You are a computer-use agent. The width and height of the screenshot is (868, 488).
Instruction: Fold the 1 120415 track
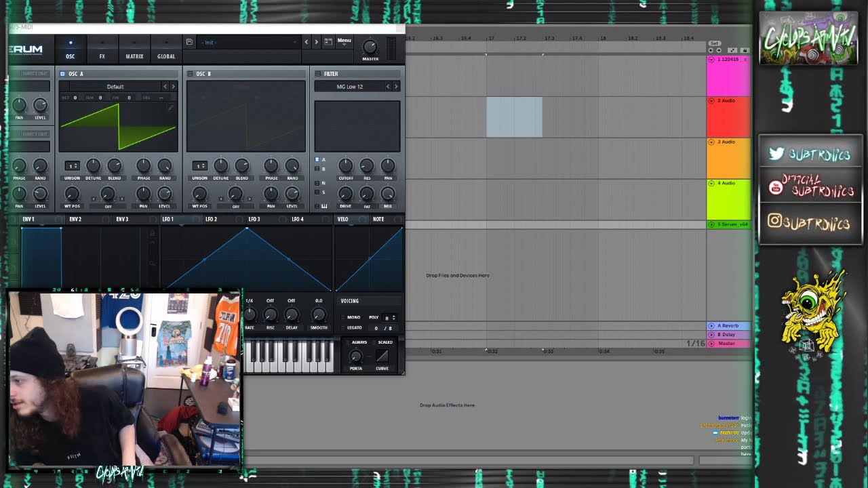coord(711,60)
